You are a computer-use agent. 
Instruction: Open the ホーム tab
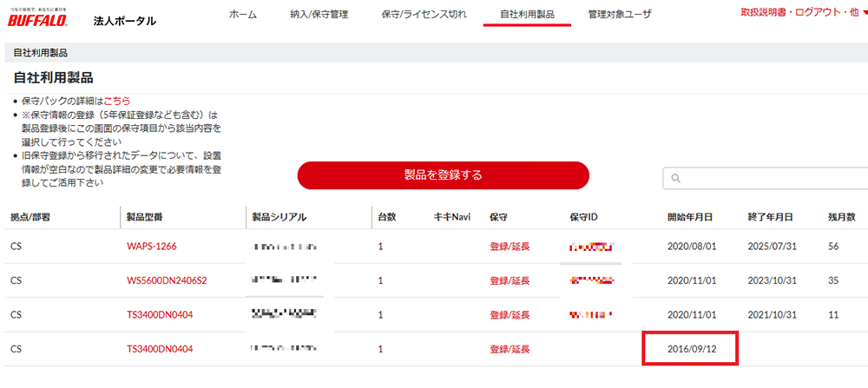pos(242,15)
